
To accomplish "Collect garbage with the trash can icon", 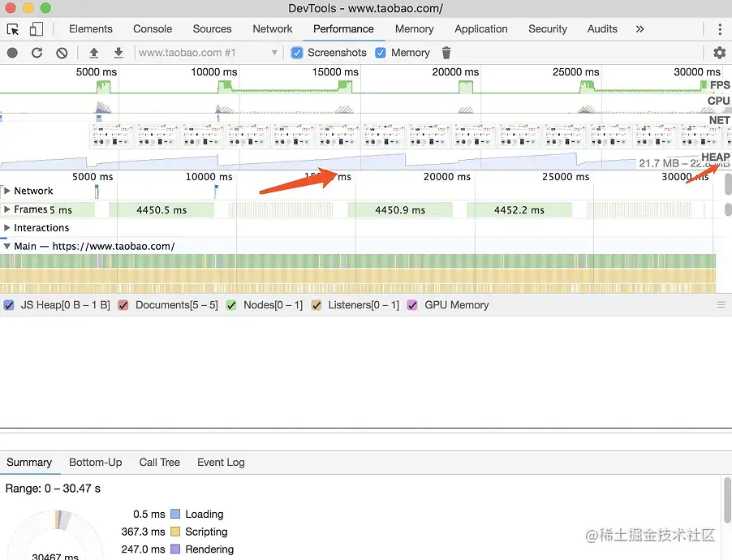I will (x=446, y=53).
